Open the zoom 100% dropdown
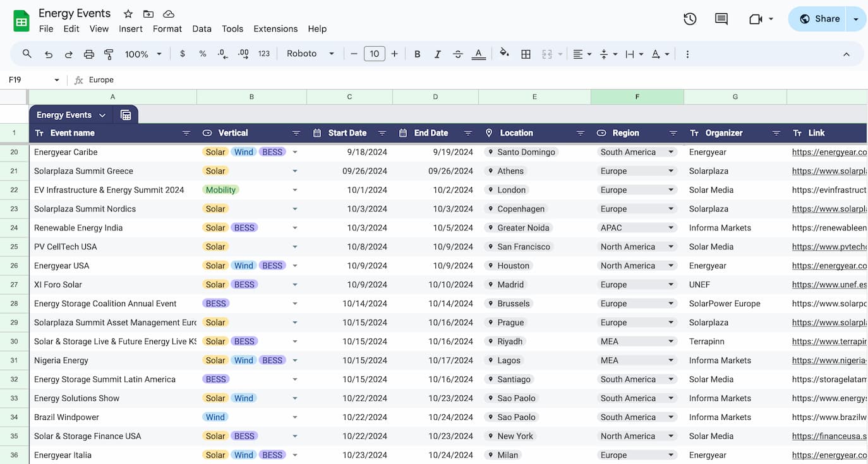This screenshot has width=868, height=464. (143, 54)
